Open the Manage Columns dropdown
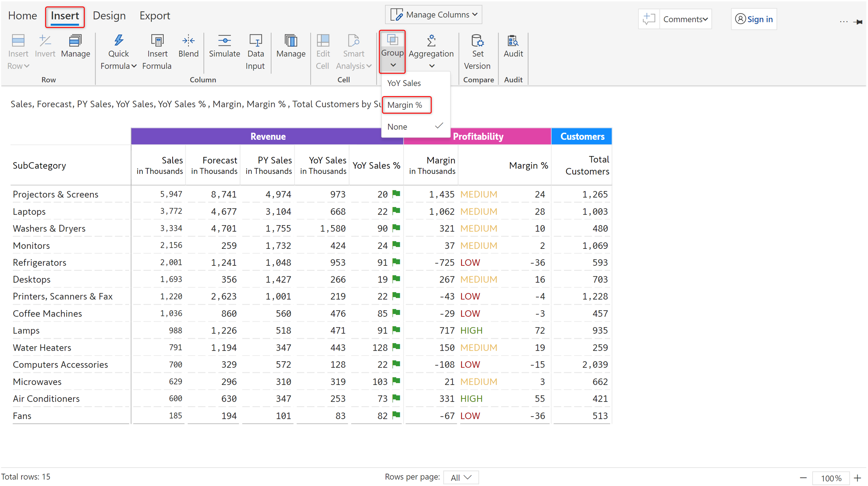 coord(434,15)
